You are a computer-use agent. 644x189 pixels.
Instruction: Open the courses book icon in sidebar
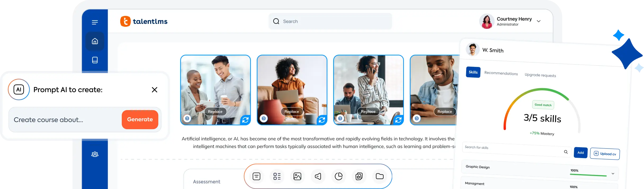click(x=95, y=60)
